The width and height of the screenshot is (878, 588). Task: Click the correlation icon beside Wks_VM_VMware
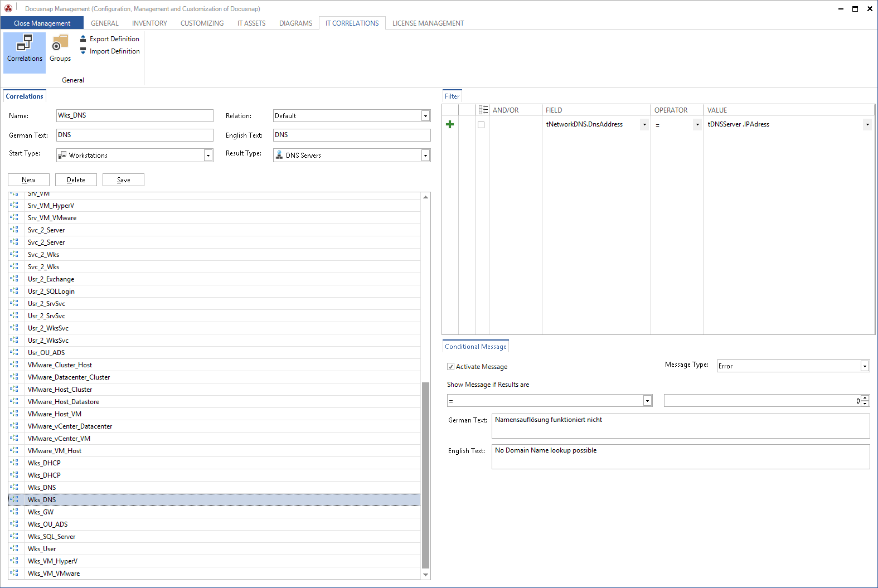pyautogui.click(x=14, y=573)
